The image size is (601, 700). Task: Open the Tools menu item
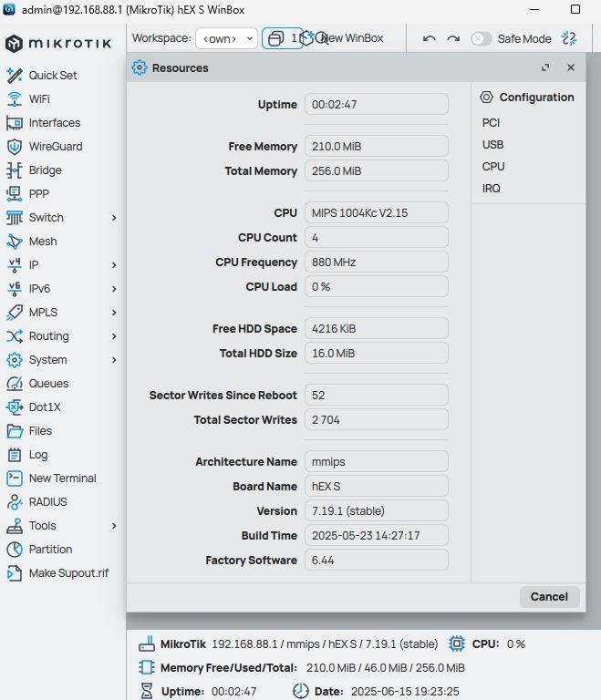tap(43, 525)
